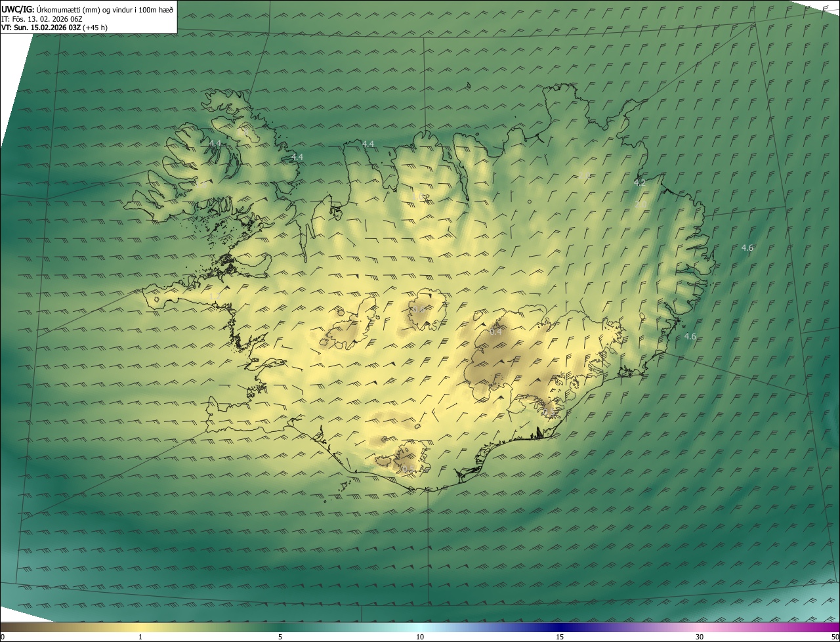Viewport: 840px width, 642px height.
Task: Click the "1.2" value on the map
Action: coord(215,297)
